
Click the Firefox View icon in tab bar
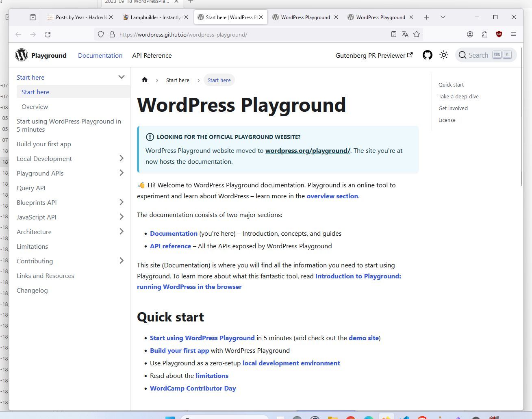tap(33, 17)
